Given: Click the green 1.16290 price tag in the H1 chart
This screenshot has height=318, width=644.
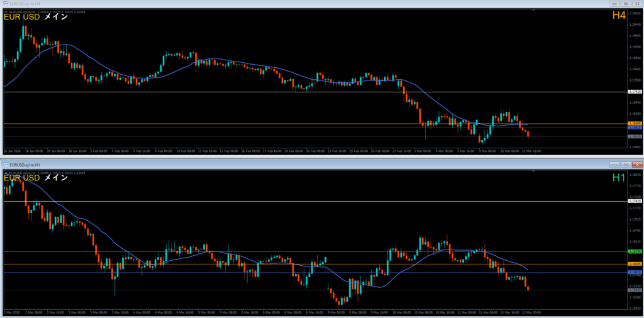Looking at the screenshot, I should click(x=635, y=251).
